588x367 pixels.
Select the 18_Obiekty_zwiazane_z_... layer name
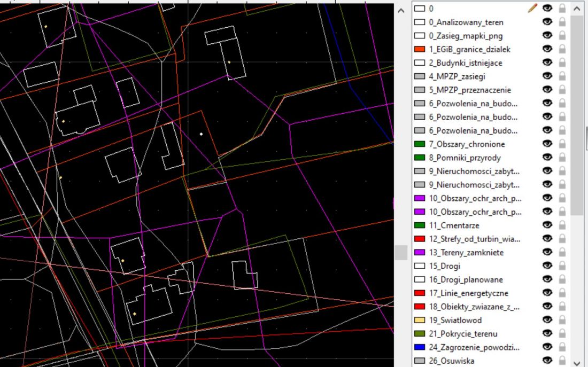coord(474,307)
